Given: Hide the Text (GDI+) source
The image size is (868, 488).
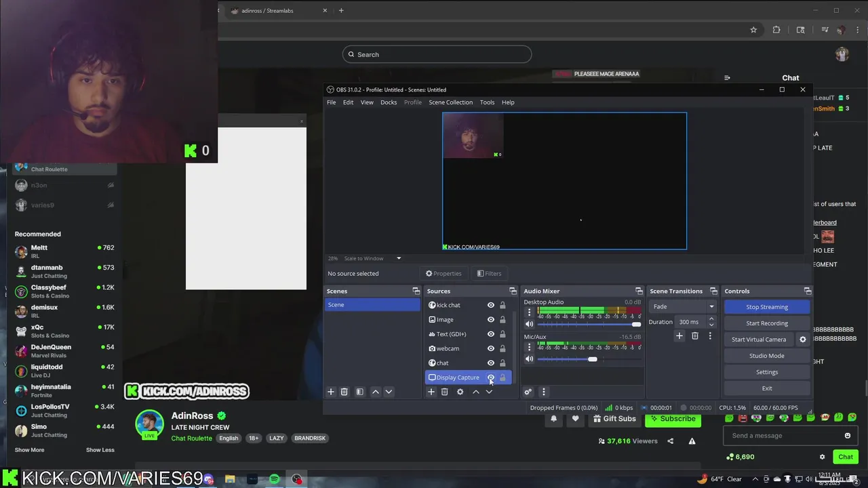Looking at the screenshot, I should pyautogui.click(x=491, y=334).
